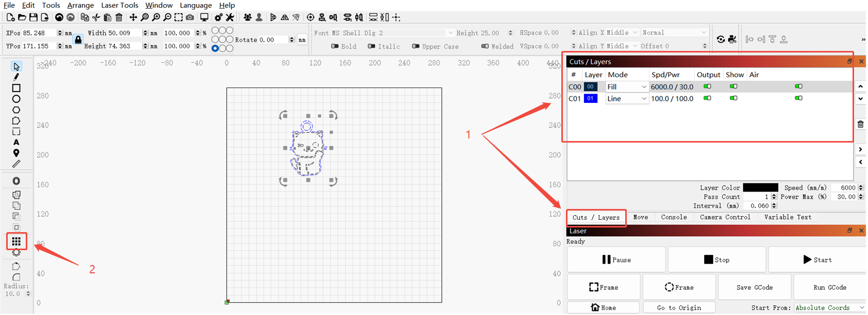The height and width of the screenshot is (315, 868).
Task: Click the Save GCode button
Action: coord(754,288)
